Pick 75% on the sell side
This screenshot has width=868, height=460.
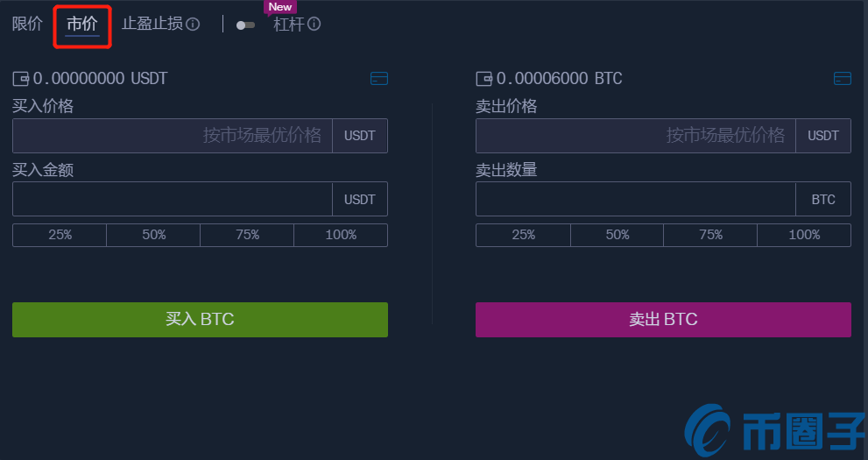click(x=710, y=235)
